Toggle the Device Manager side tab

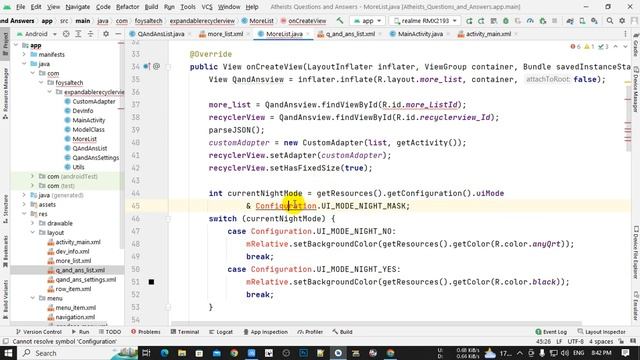point(636,89)
